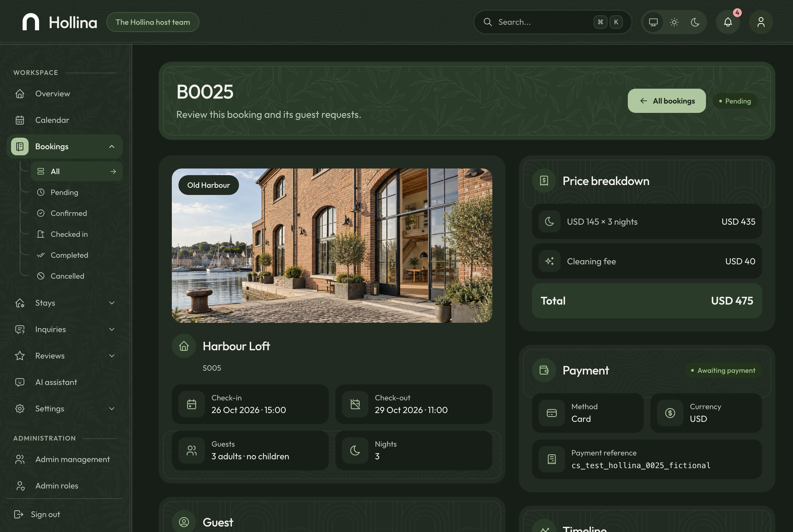Expand the Reviews section
This screenshot has width=793, height=532.
coord(64,356)
